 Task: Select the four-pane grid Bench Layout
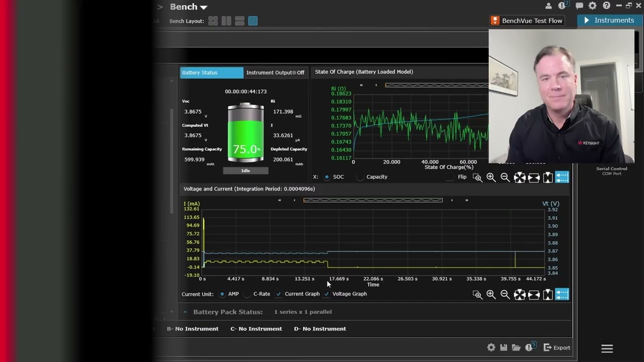(213, 21)
